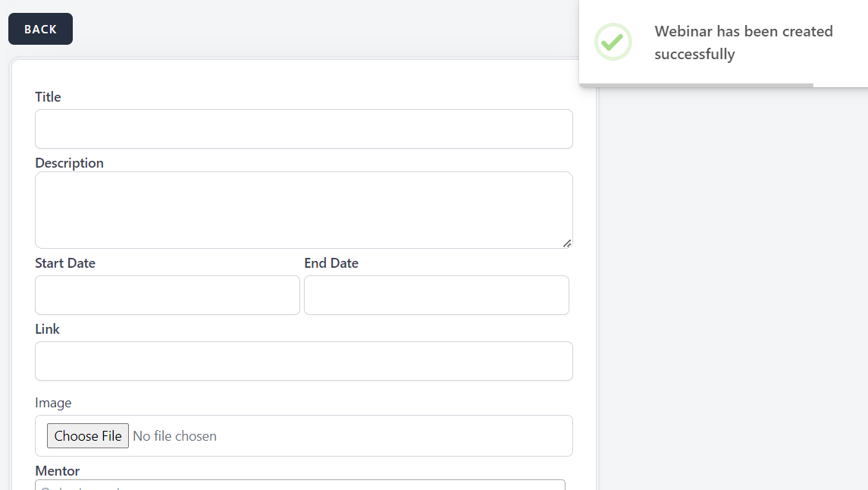The width and height of the screenshot is (868, 490).
Task: Click the "No file chosen" text
Action: pos(174,436)
